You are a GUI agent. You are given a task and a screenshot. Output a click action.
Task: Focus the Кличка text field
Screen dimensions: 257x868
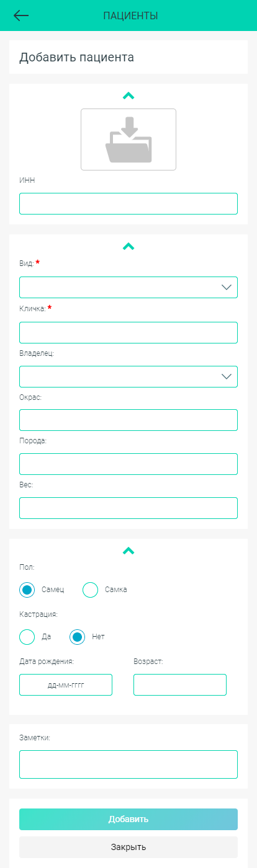[x=128, y=332]
